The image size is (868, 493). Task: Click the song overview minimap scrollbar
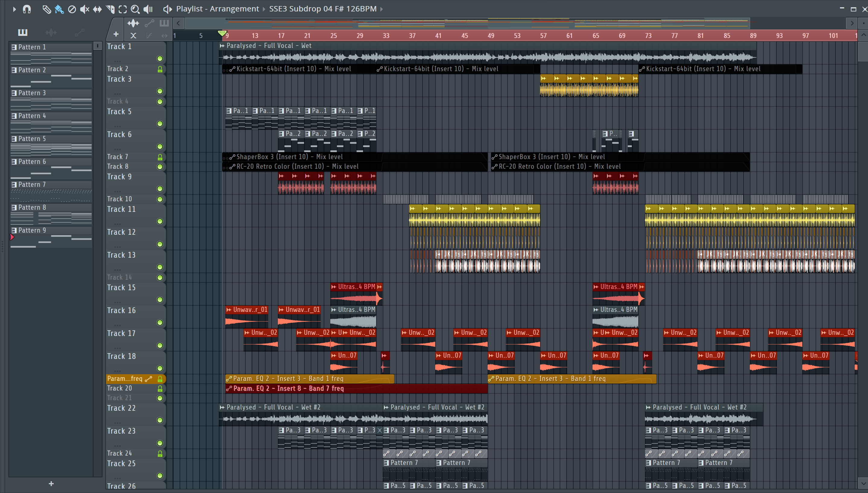click(467, 24)
